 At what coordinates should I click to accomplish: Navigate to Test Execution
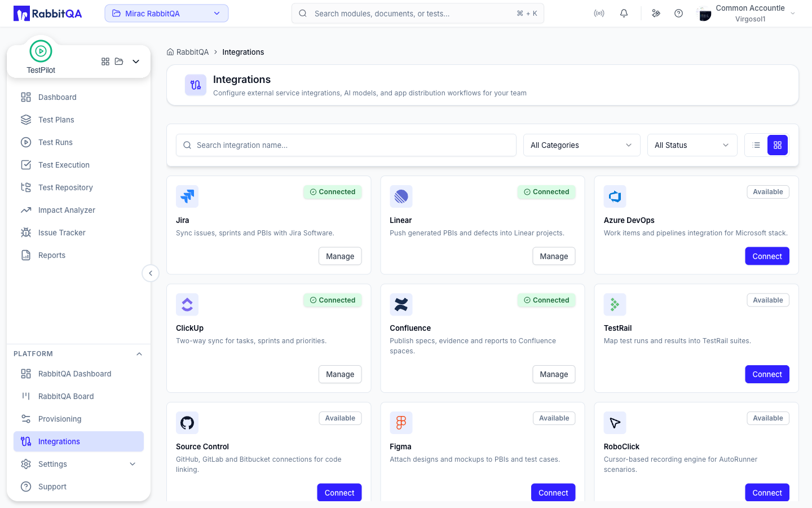78,165
